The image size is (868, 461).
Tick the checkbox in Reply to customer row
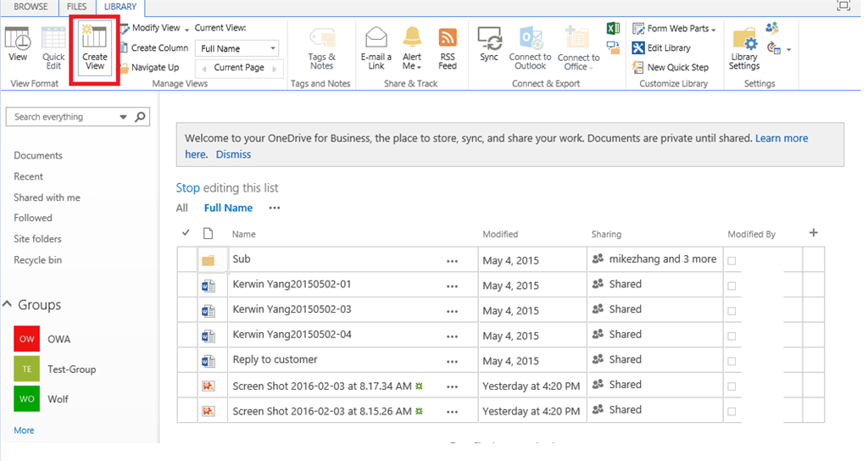click(732, 361)
